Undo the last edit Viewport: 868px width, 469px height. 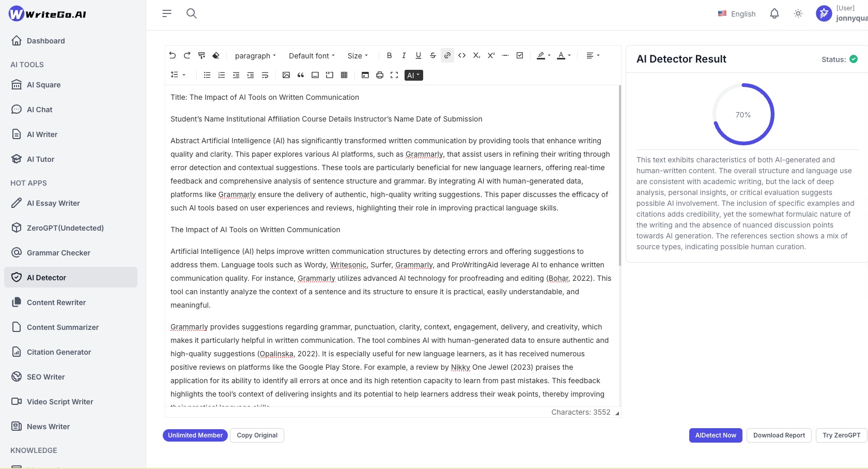point(173,55)
